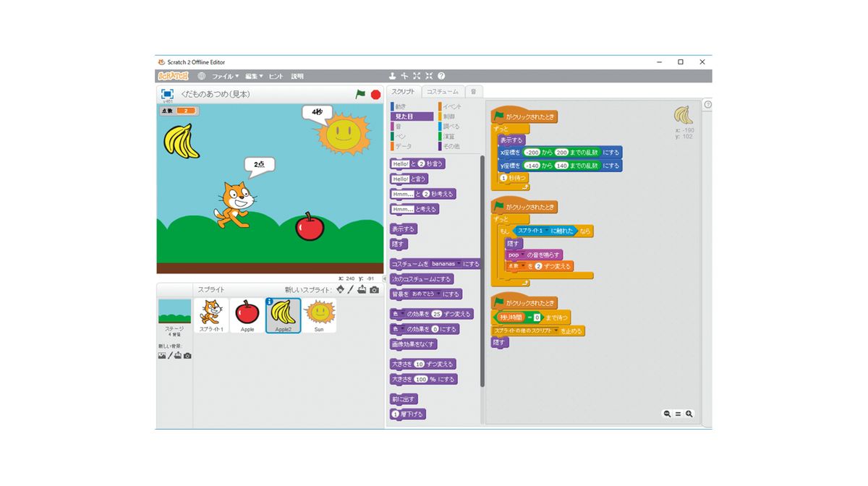Select the duplicate stamp tool in toolbar

(x=392, y=76)
